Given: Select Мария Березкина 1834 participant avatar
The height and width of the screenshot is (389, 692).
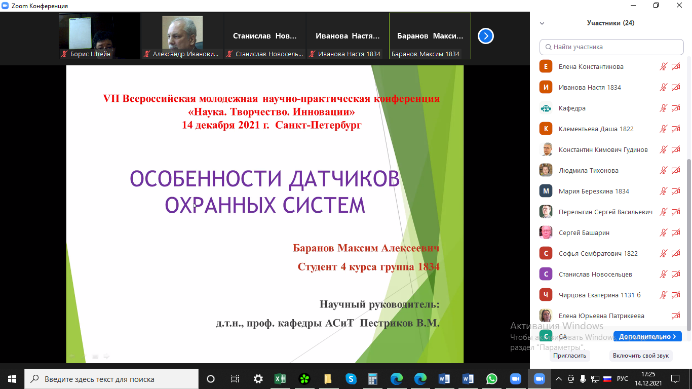Looking at the screenshot, I should (545, 191).
